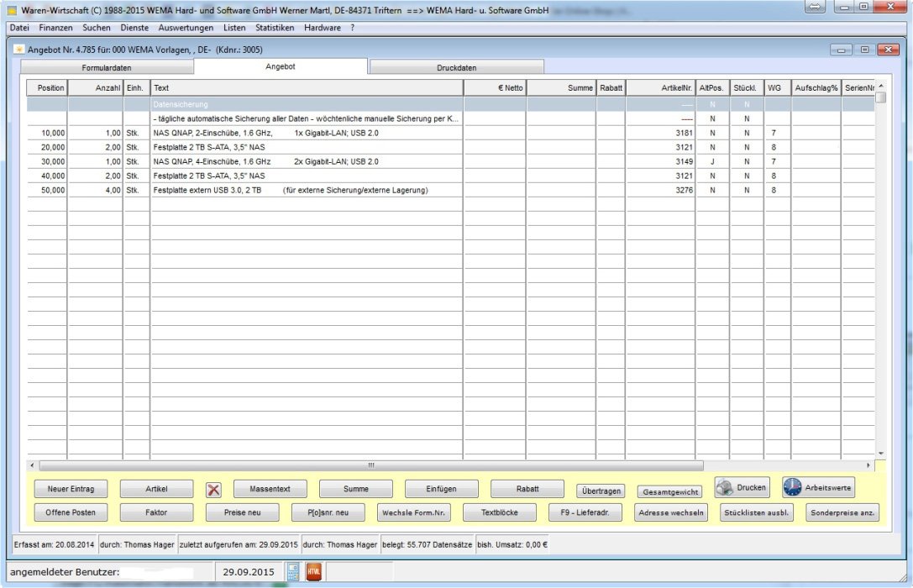
Task: Open the Hardware menu
Action: click(322, 28)
